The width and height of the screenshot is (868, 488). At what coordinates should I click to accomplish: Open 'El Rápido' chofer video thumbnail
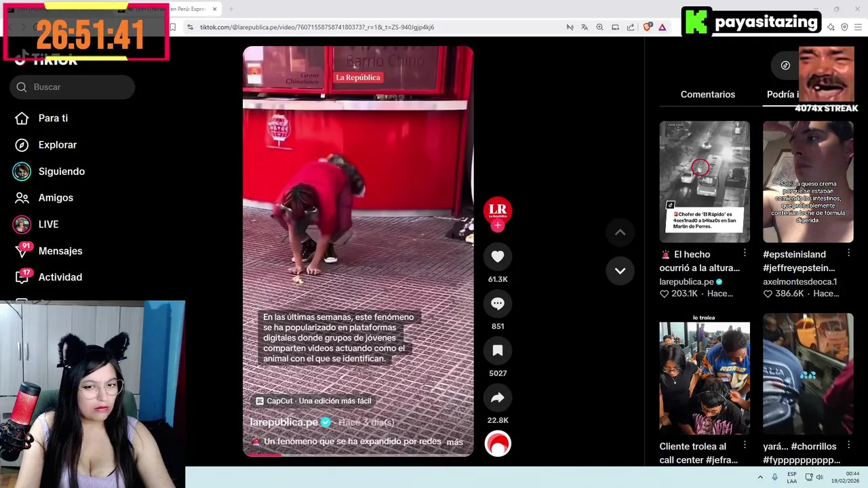tap(705, 182)
